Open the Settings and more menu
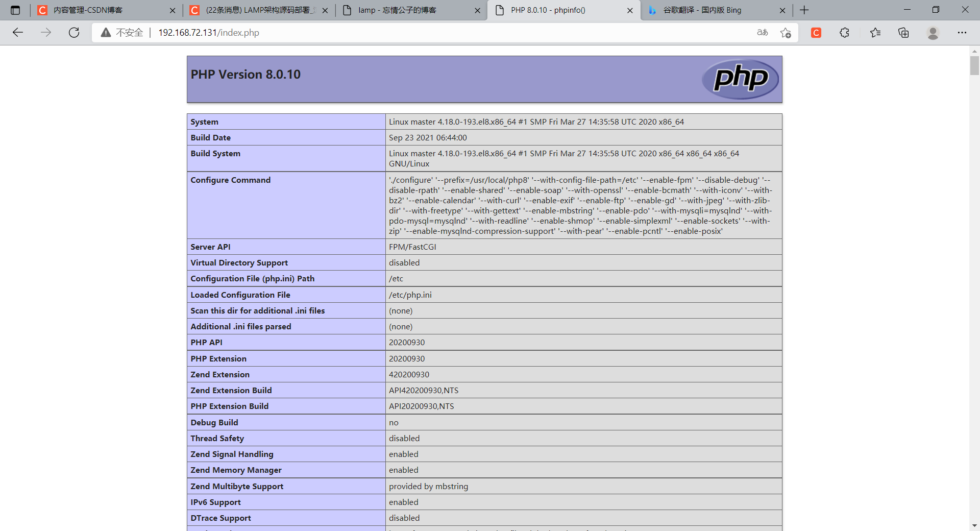This screenshot has width=980, height=531. 962,33
